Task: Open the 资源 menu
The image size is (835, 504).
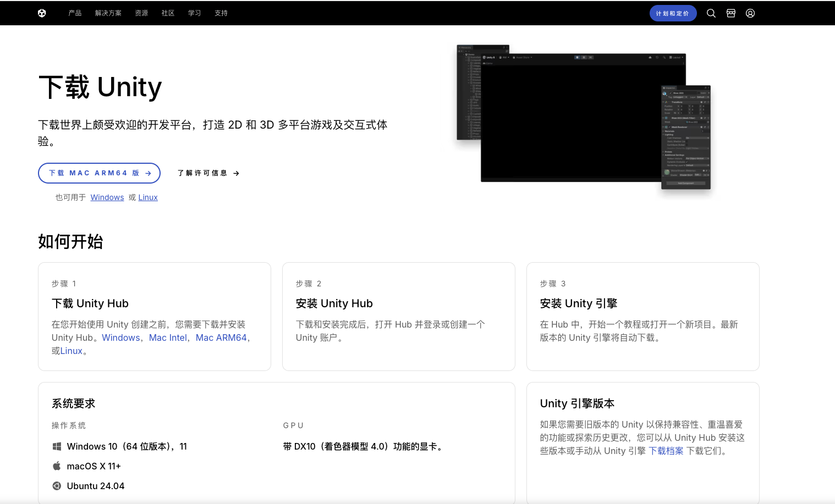Action: [141, 13]
